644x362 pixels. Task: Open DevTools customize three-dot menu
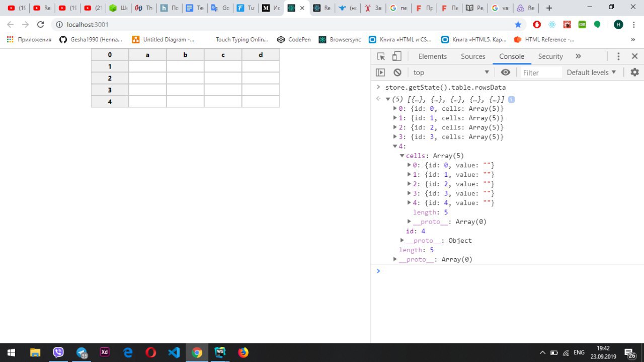tap(619, 56)
